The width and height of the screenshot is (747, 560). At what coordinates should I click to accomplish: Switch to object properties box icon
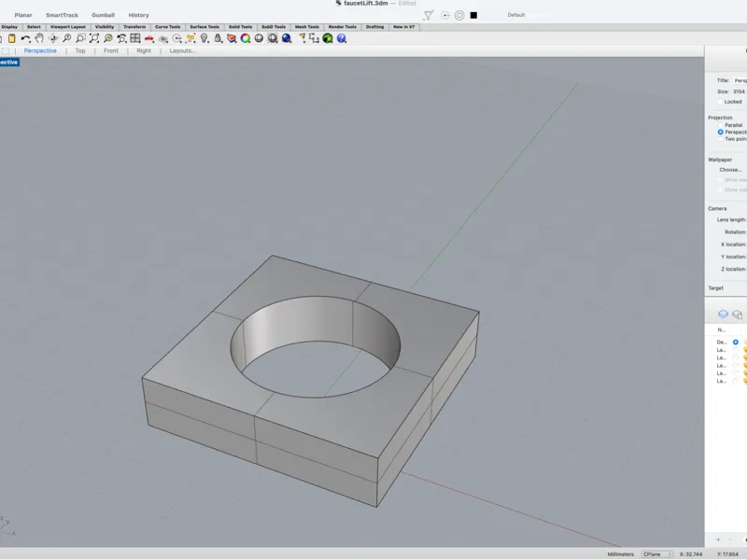[x=738, y=315]
